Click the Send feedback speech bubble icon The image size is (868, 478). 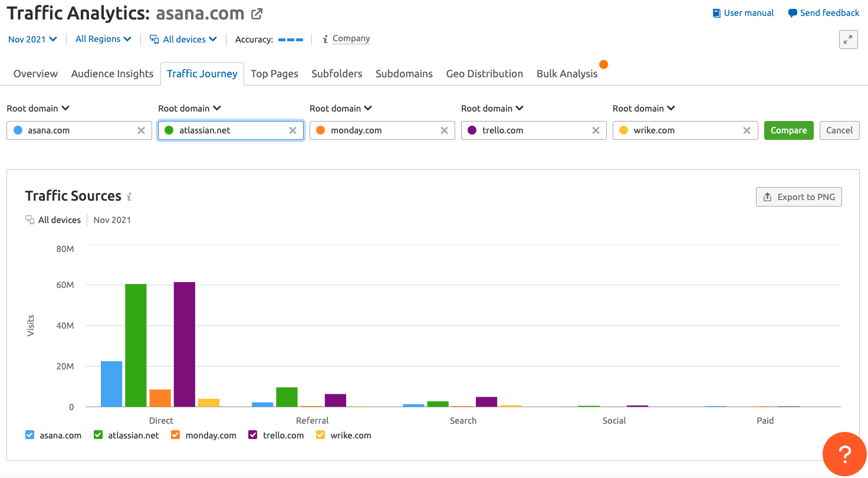click(x=793, y=13)
